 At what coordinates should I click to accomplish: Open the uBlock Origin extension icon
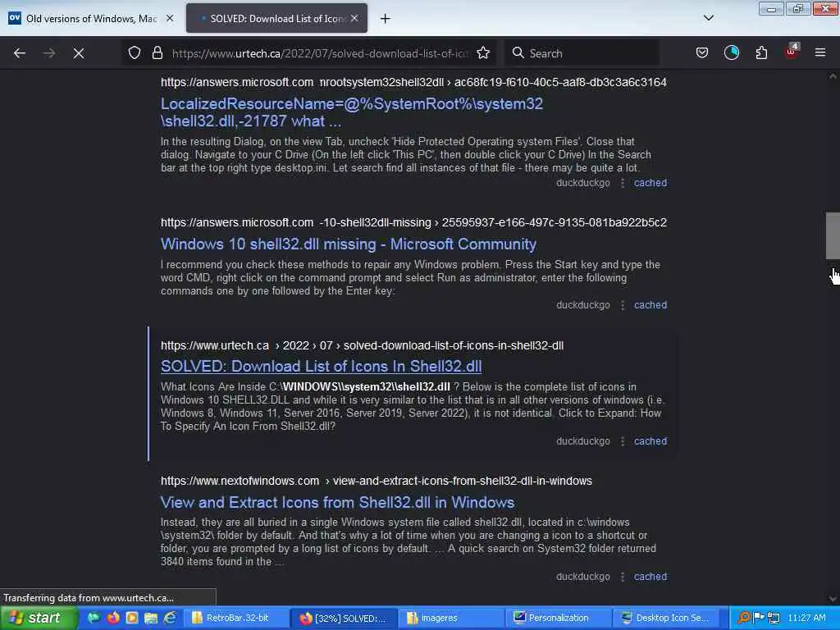point(792,52)
